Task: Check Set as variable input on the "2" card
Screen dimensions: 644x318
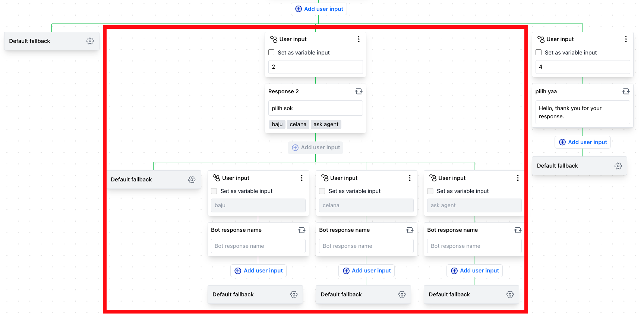Action: pyautogui.click(x=271, y=53)
